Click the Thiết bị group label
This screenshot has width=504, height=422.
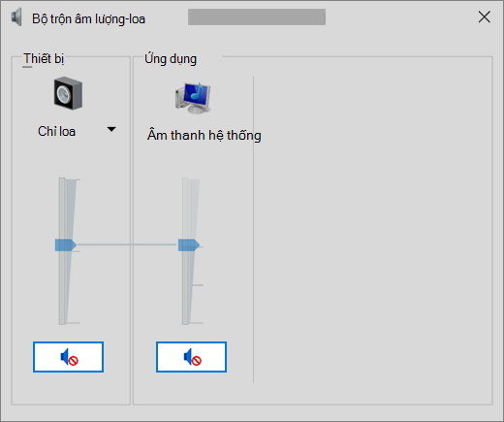click(x=44, y=59)
